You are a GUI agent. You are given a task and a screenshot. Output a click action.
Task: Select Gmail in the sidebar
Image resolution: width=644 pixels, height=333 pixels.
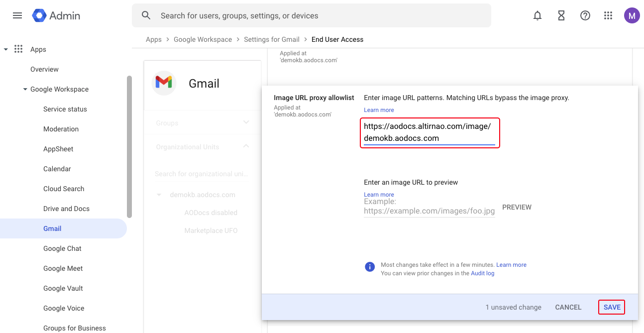63,228
